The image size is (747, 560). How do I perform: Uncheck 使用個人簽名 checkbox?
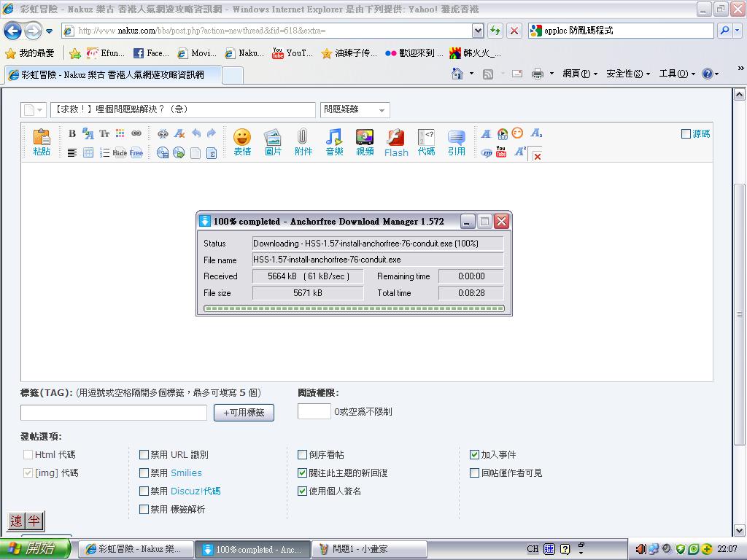(x=303, y=491)
